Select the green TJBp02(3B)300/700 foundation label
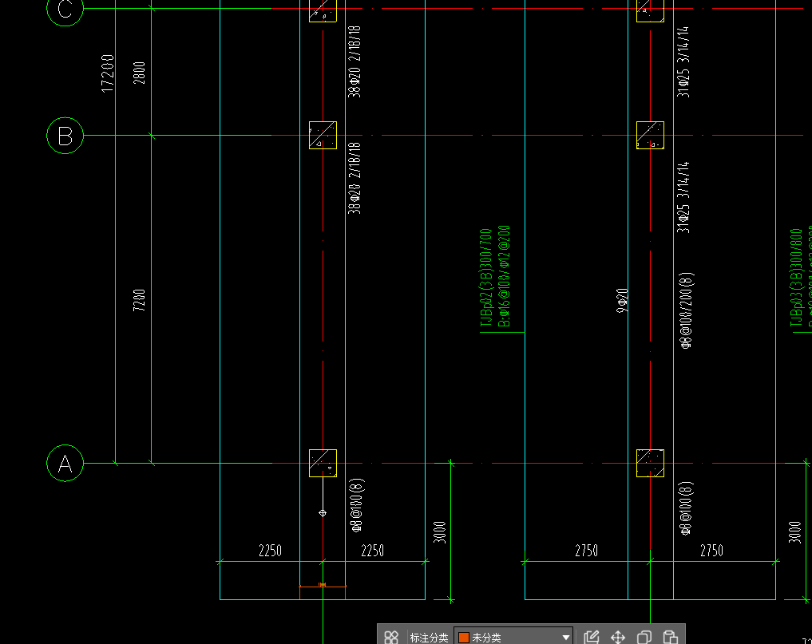This screenshot has width=812, height=644. pyautogui.click(x=485, y=278)
